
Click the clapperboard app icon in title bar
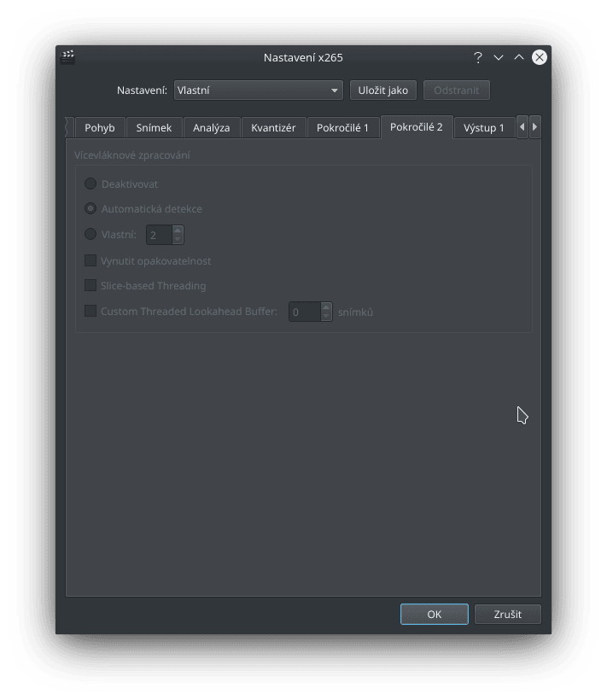pos(67,57)
